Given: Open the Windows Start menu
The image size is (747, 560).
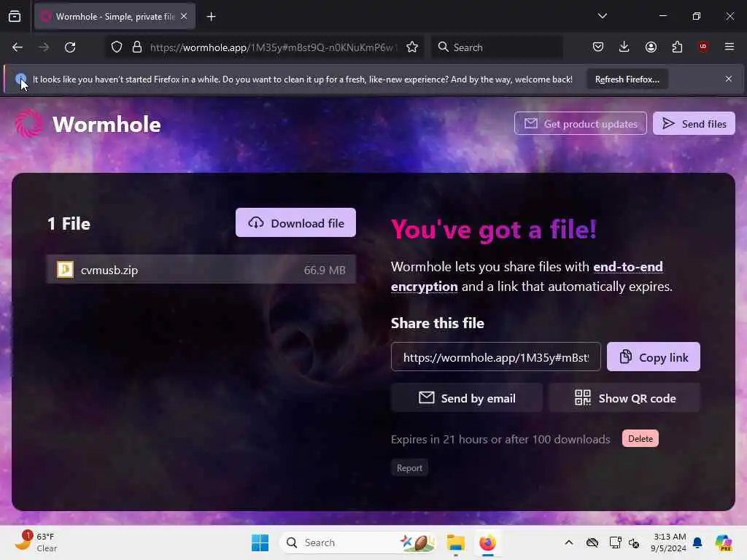Looking at the screenshot, I should coord(260,542).
